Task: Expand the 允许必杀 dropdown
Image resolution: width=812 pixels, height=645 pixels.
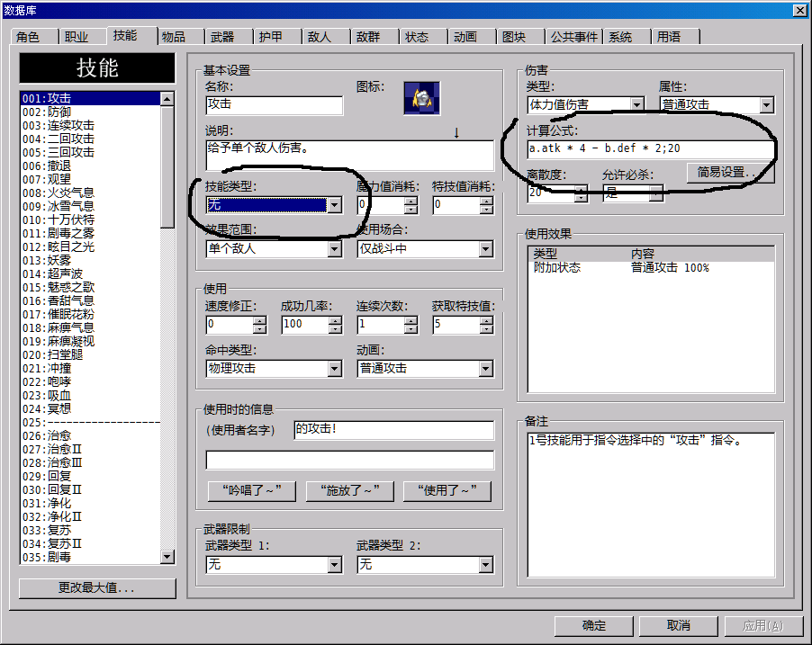Action: (x=656, y=194)
